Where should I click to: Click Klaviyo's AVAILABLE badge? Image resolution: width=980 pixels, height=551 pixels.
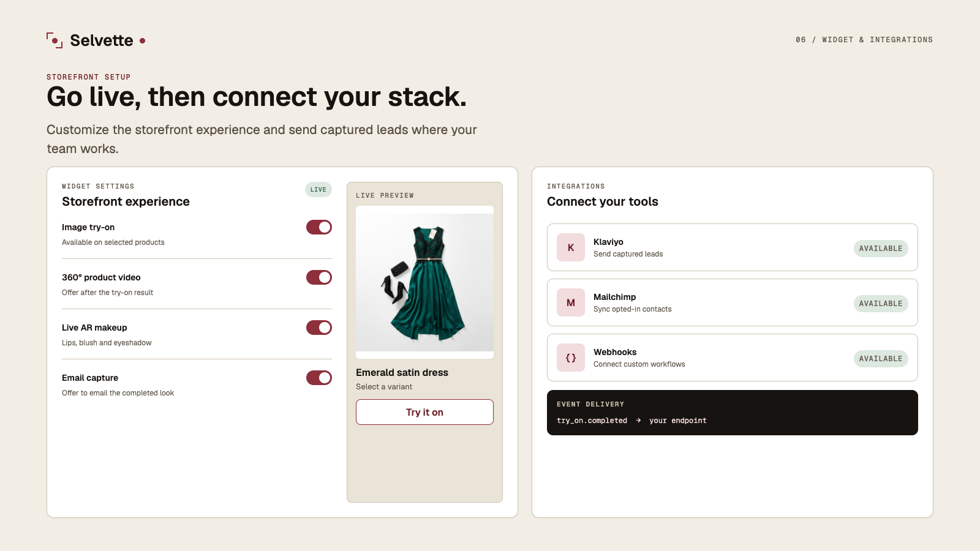pyautogui.click(x=881, y=249)
